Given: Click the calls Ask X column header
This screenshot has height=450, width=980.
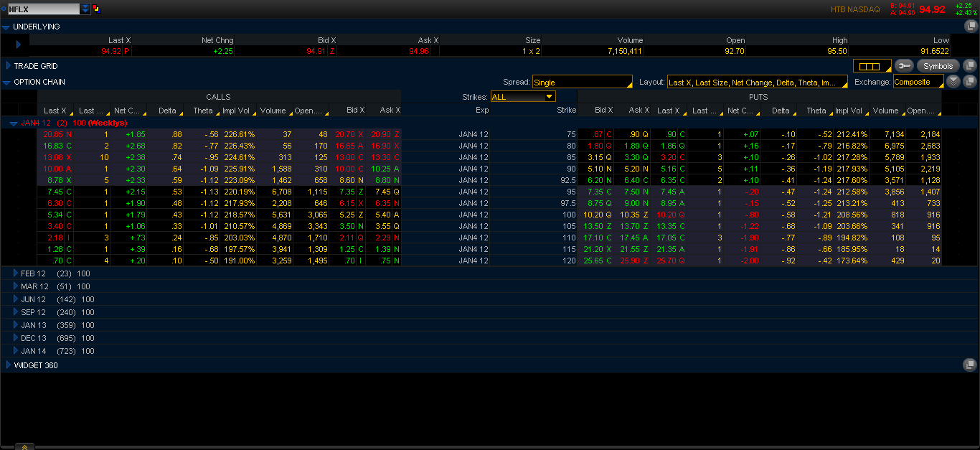Looking at the screenshot, I should (x=383, y=111).
